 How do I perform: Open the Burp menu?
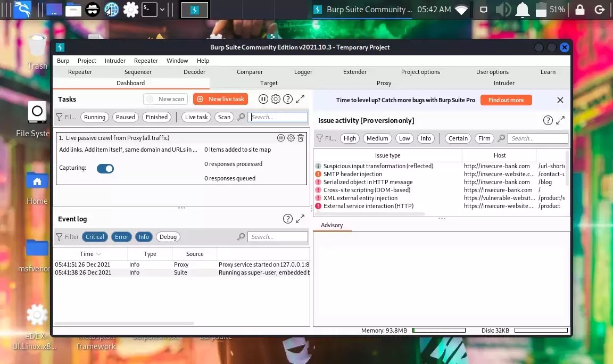(63, 61)
